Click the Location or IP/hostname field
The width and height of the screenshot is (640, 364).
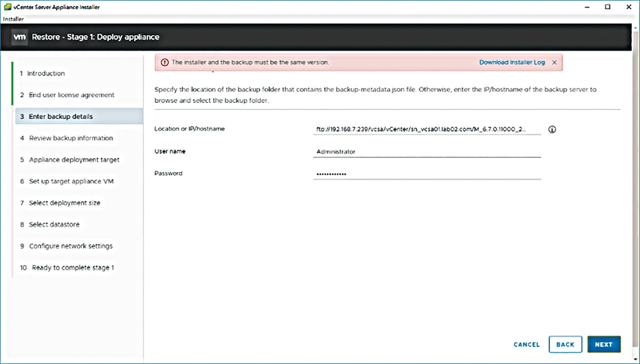click(427, 129)
